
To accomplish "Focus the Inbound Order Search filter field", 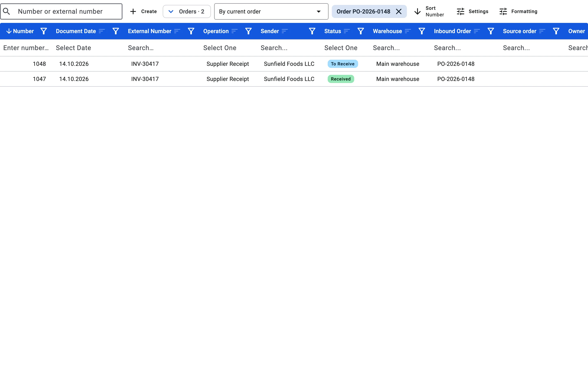I will click(x=447, y=48).
